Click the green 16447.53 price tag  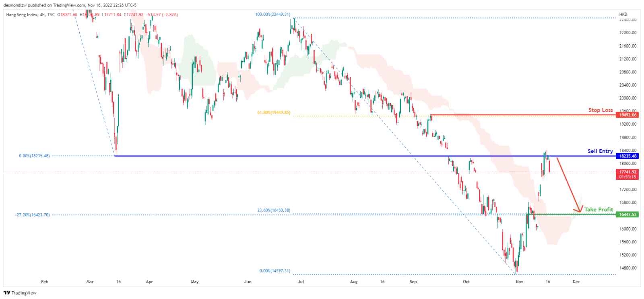pyautogui.click(x=627, y=215)
